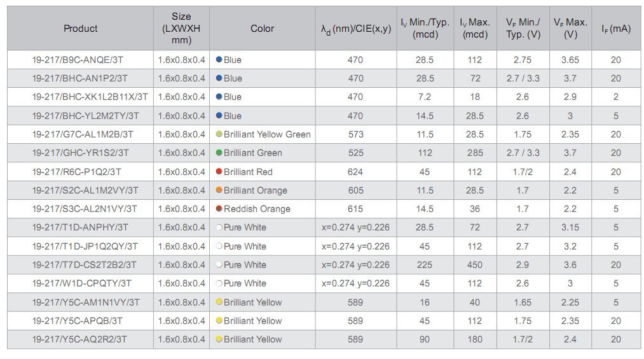
Task: Open product 19-217/GHC-YR1S2/3T
Action: pos(80,153)
